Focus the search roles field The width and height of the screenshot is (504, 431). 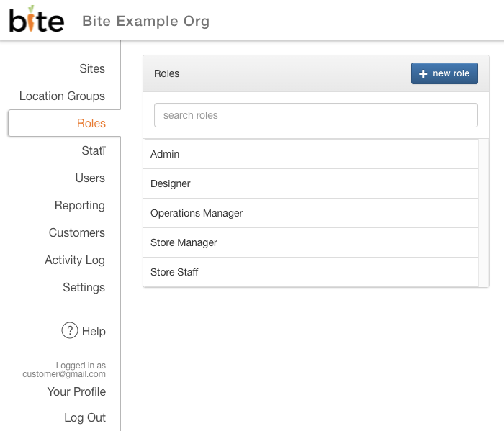316,115
